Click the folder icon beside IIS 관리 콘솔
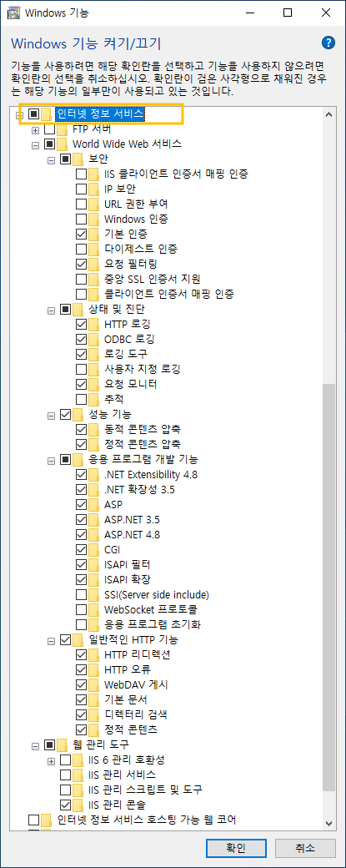 click(79, 804)
